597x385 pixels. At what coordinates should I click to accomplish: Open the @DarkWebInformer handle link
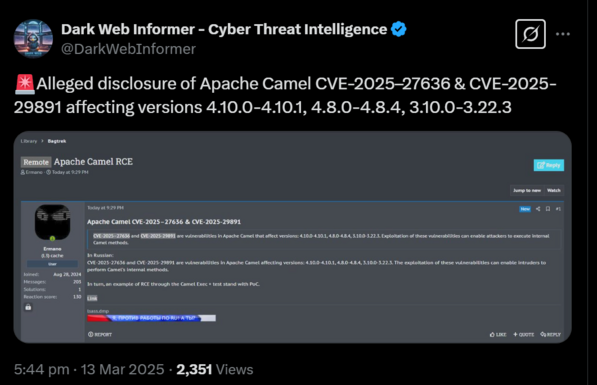128,49
